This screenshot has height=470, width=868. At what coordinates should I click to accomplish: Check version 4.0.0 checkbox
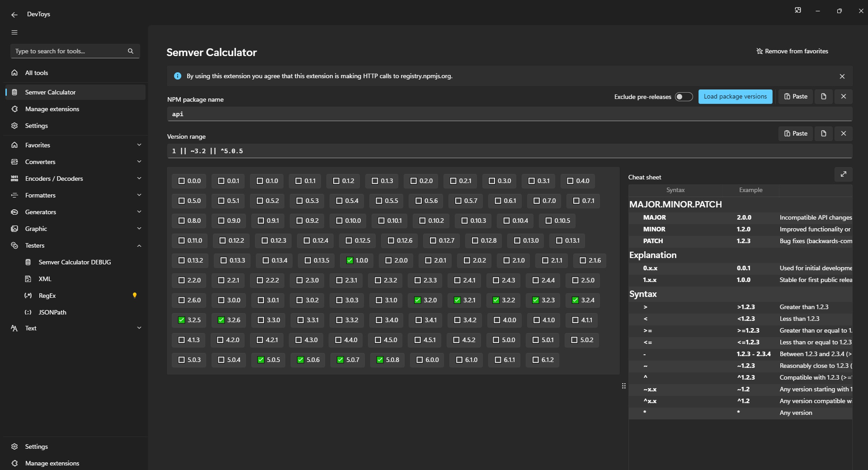pos(497,320)
